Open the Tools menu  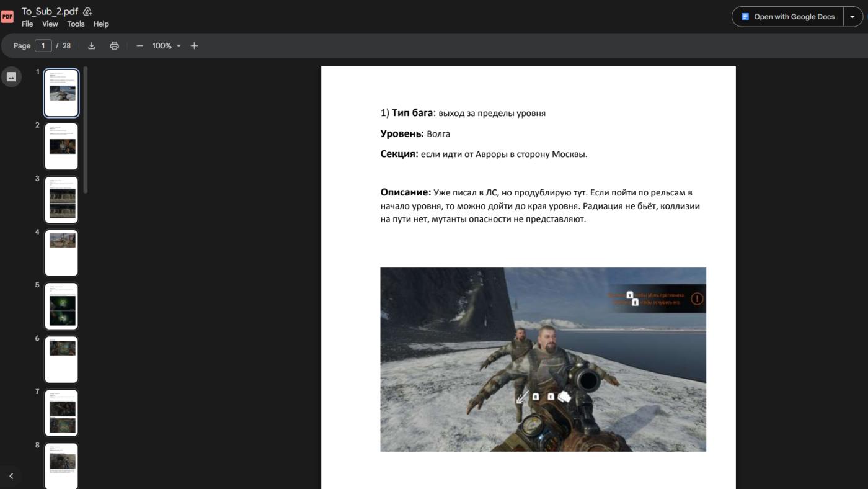[x=76, y=24]
